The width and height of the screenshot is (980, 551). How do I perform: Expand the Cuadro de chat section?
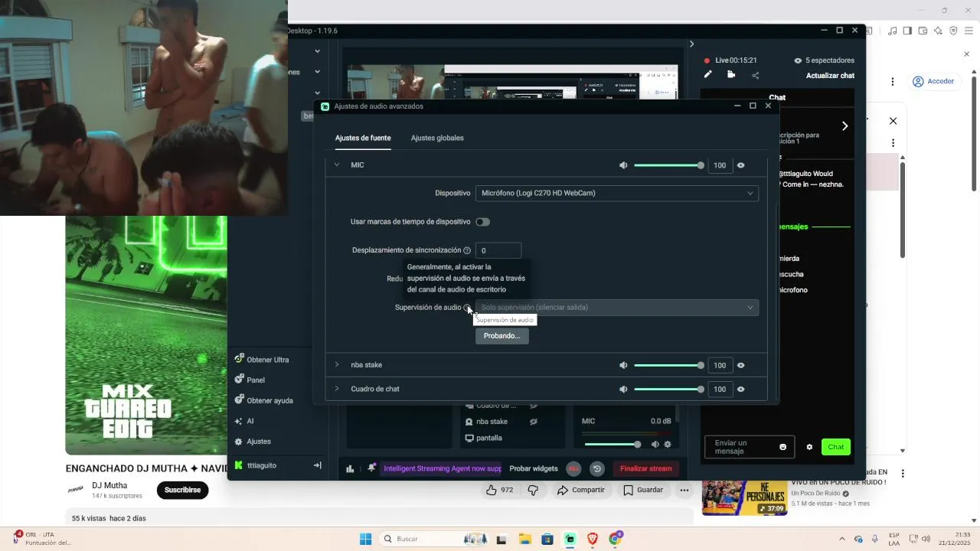click(336, 390)
